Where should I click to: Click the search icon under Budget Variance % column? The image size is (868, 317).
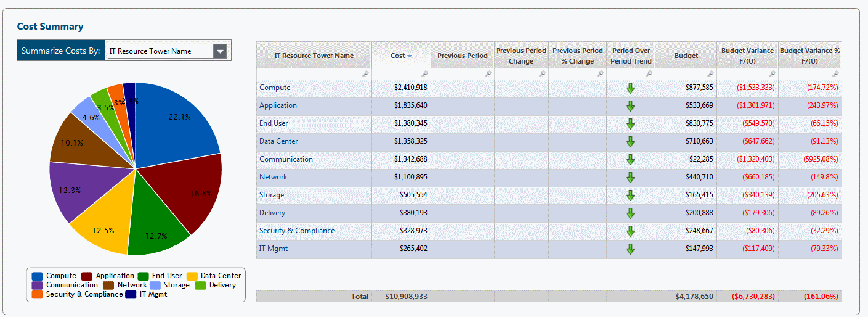[835, 74]
